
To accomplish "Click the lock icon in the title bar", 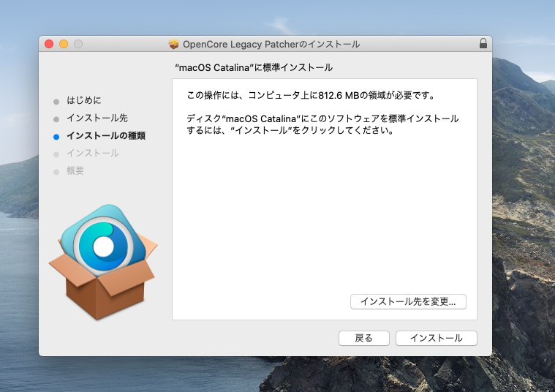I will pyautogui.click(x=483, y=44).
